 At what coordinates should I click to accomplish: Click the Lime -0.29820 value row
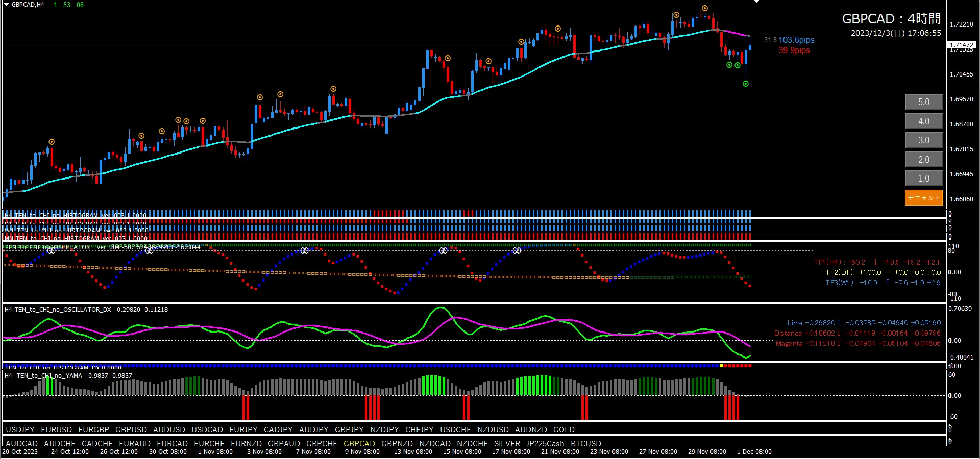[864, 323]
